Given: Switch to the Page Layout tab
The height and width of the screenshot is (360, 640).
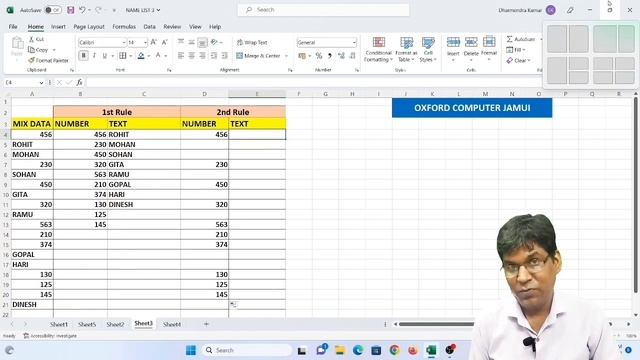Looking at the screenshot, I should point(89,27).
